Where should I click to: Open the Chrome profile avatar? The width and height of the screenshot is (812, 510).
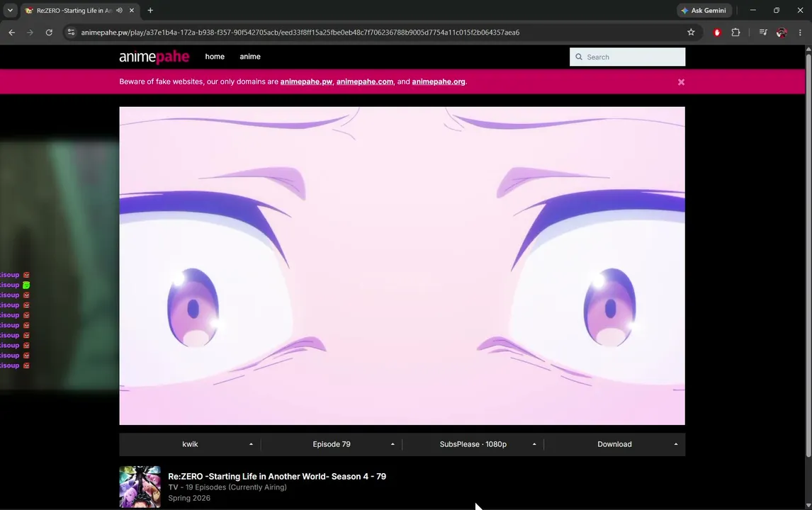point(782,32)
